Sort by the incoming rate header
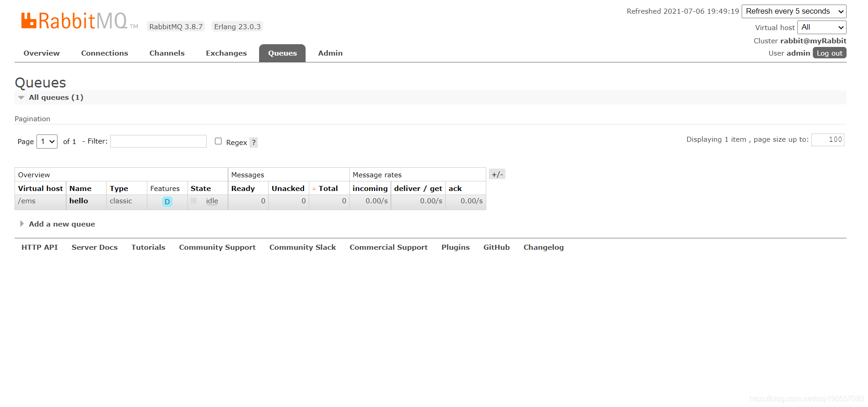The image size is (868, 407). point(370,189)
